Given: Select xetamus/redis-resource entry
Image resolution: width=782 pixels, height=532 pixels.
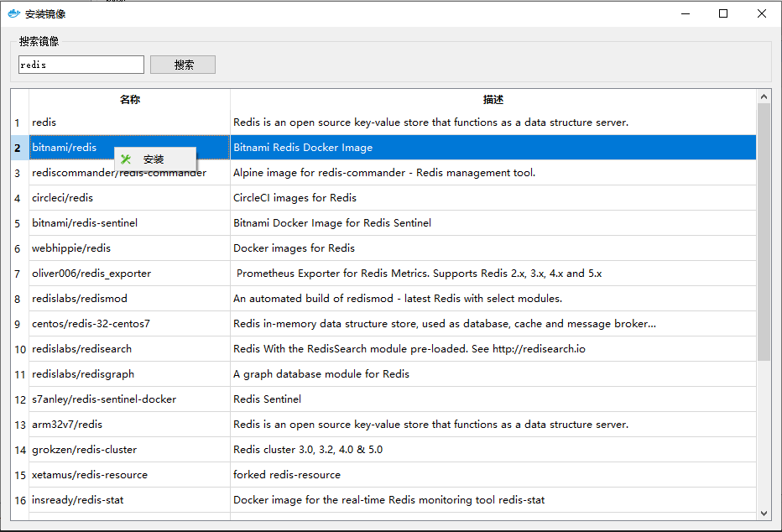Looking at the screenshot, I should click(130, 475).
